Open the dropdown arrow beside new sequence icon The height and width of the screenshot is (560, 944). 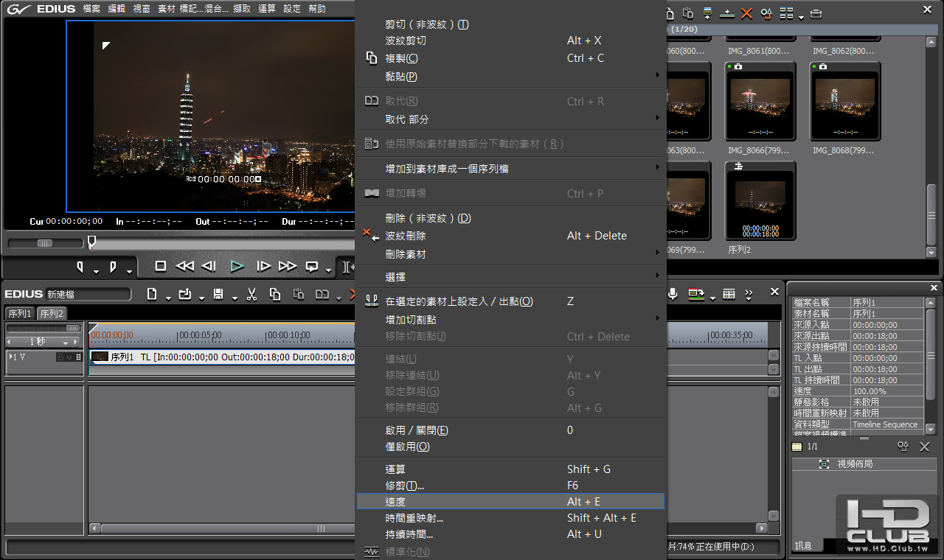[168, 298]
